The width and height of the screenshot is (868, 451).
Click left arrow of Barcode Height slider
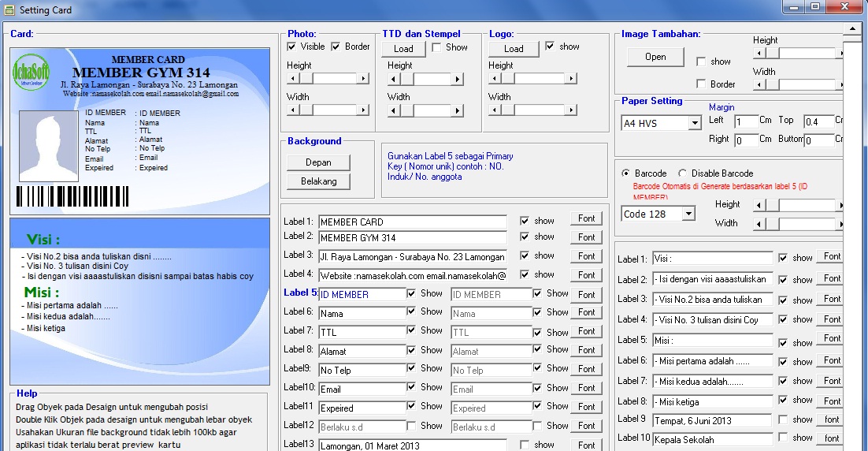(x=759, y=205)
